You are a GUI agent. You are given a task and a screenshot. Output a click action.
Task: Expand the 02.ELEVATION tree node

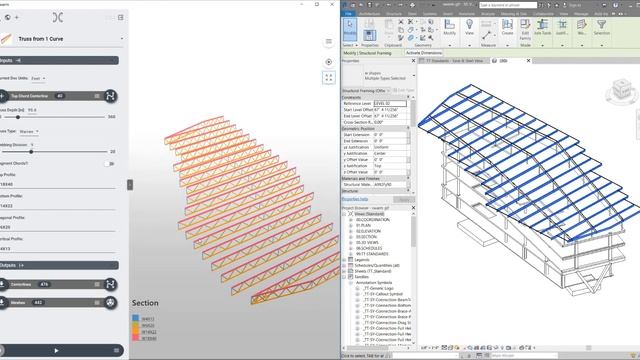tap(351, 231)
